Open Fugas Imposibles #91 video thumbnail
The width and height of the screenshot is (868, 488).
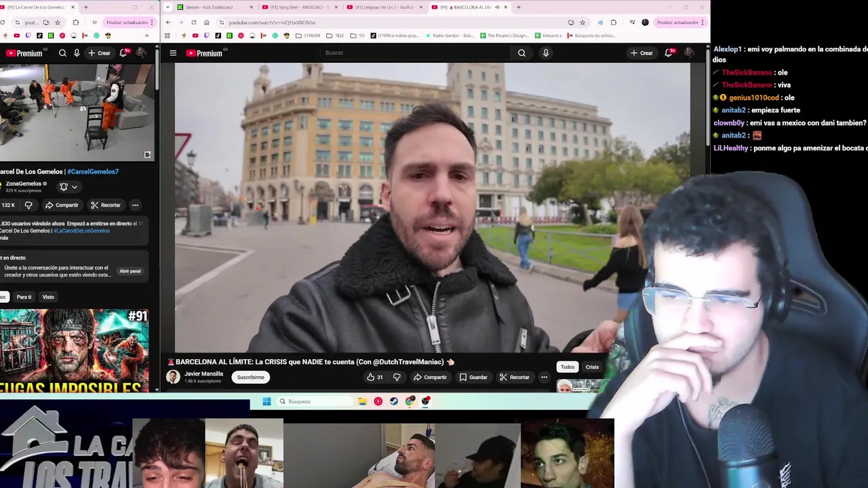click(75, 351)
